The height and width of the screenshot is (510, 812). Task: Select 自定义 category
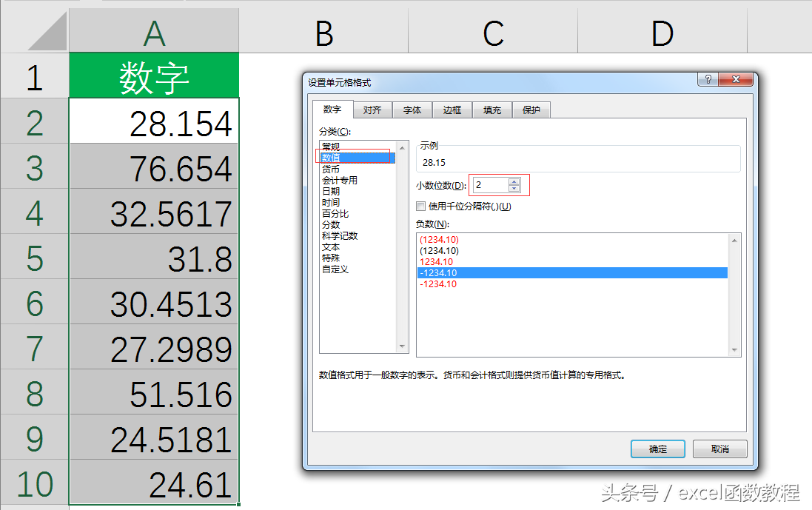(x=358, y=269)
